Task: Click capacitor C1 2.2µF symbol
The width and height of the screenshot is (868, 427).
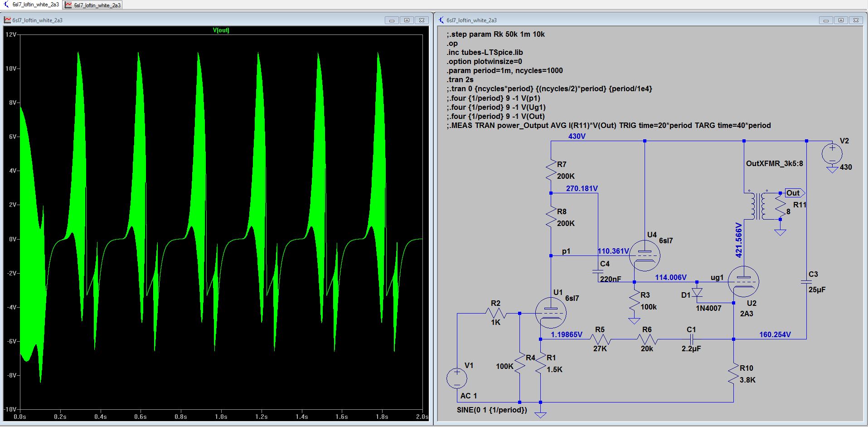Action: click(691, 339)
